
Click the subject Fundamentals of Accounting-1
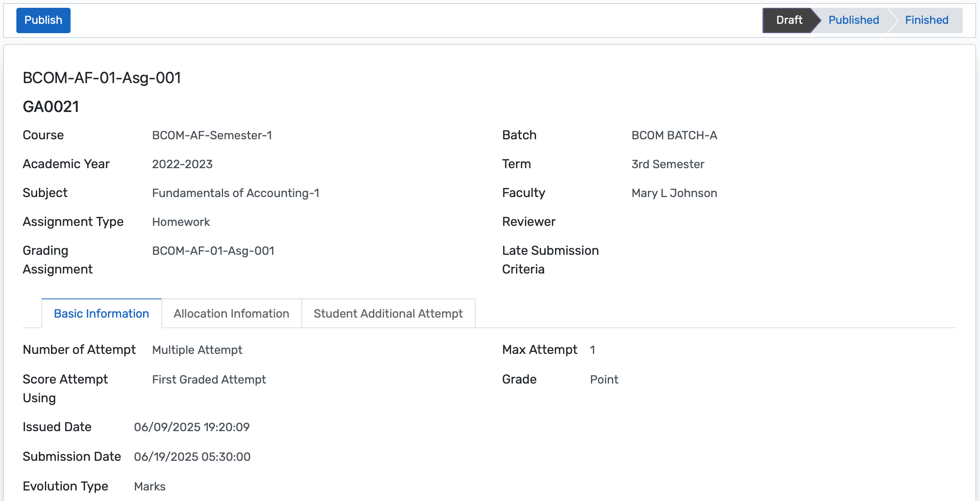pyautogui.click(x=236, y=193)
